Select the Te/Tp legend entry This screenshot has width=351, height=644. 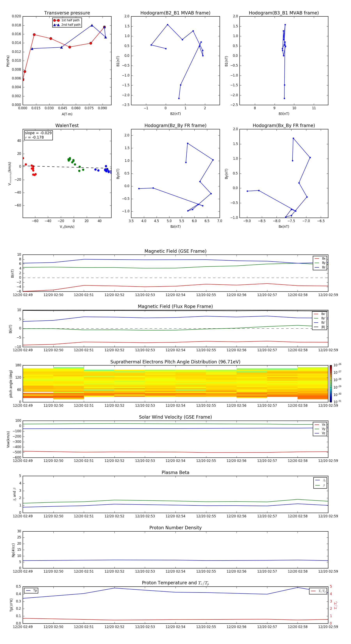(x=318, y=591)
